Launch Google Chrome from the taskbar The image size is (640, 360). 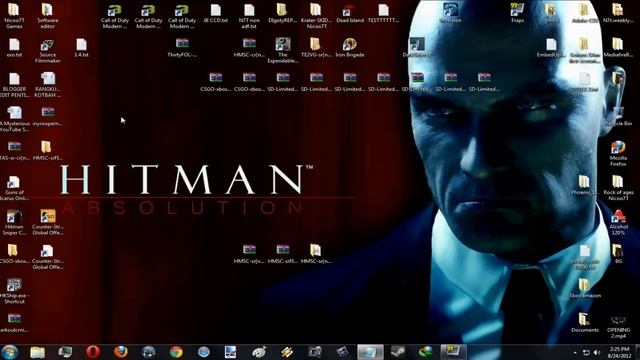[176, 352]
